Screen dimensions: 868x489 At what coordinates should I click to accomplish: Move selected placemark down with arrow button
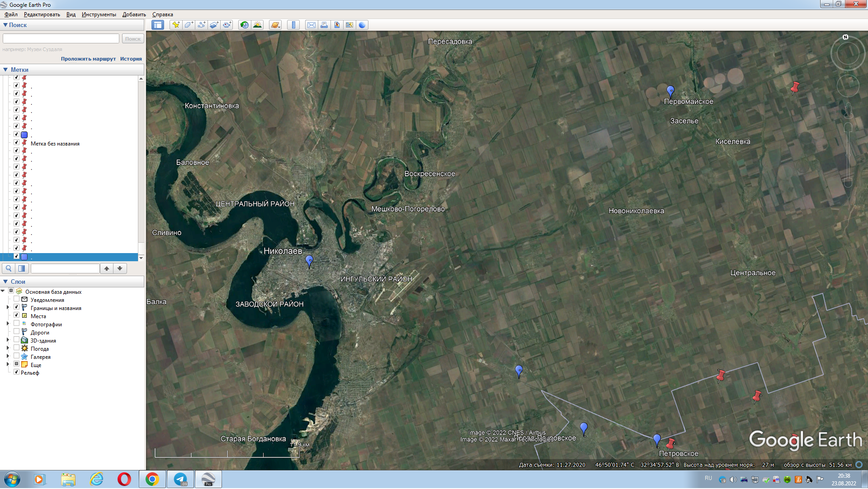120,269
